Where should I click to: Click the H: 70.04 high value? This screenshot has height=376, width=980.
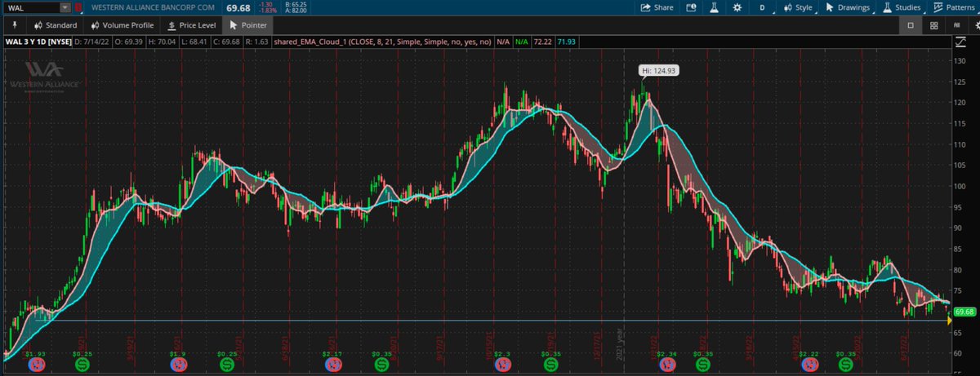(x=163, y=40)
